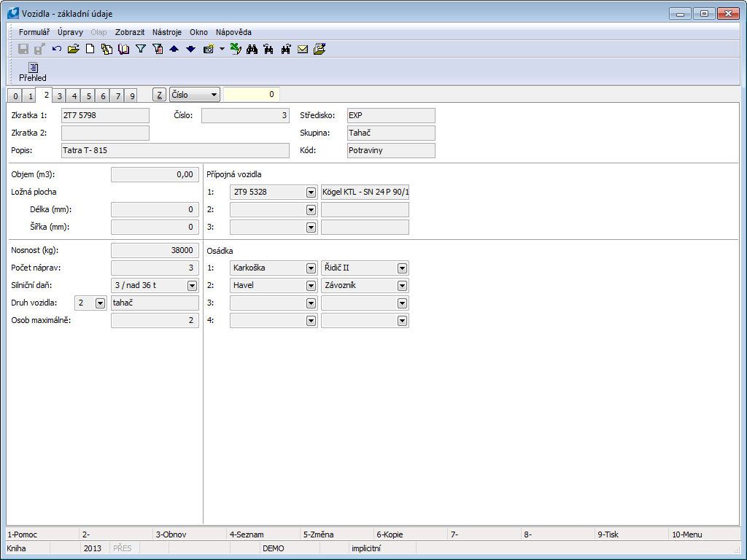Click the envelope mail icon
Viewport: 747px width, 560px height.
tap(303, 49)
